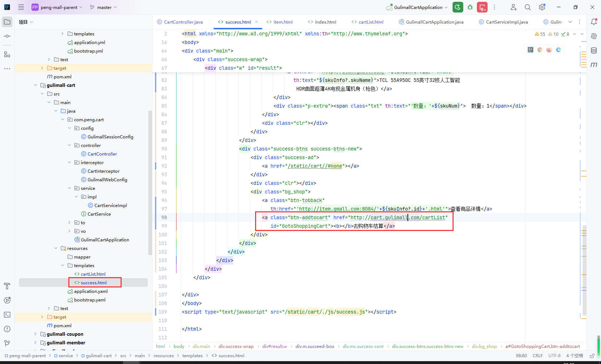The image size is (601, 364).
Task: Open the Notifications bell
Action: (x=594, y=22)
